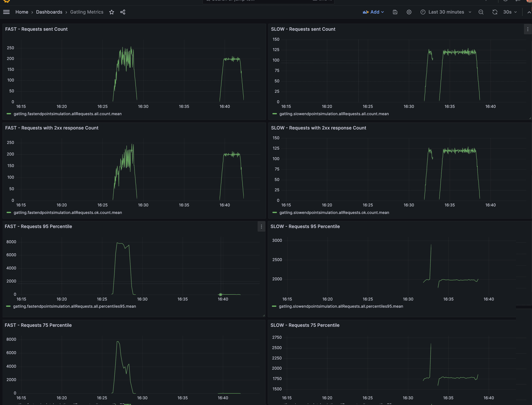Click the share dashboard icon
Screen dimensions: 532x405
[x=123, y=12]
